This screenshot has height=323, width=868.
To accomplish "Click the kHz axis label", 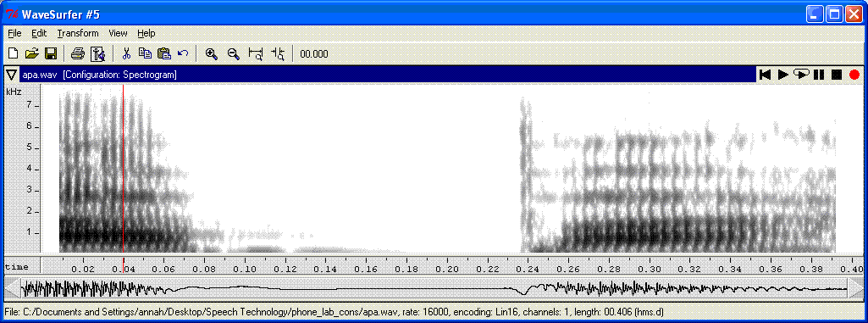I will pos(14,92).
